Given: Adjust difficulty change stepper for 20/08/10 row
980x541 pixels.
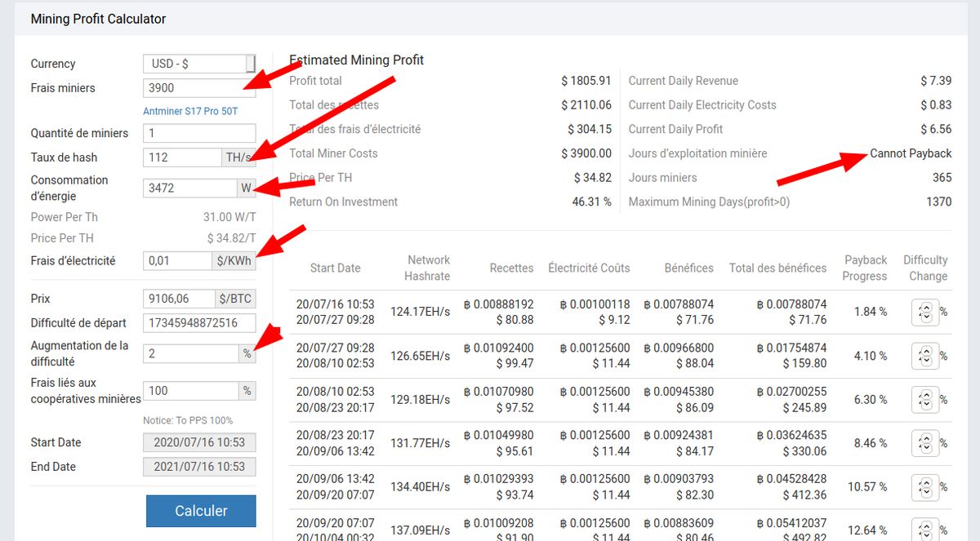Looking at the screenshot, I should 924,400.
